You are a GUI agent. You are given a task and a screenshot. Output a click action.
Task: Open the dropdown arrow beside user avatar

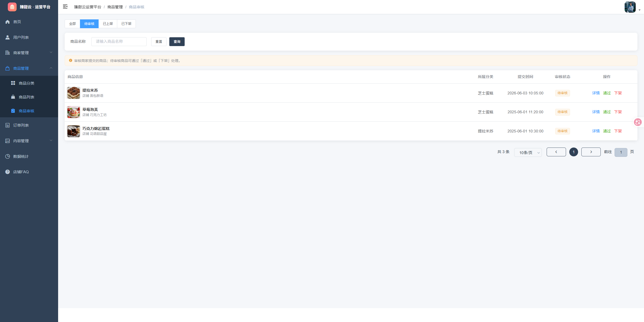click(x=639, y=10)
